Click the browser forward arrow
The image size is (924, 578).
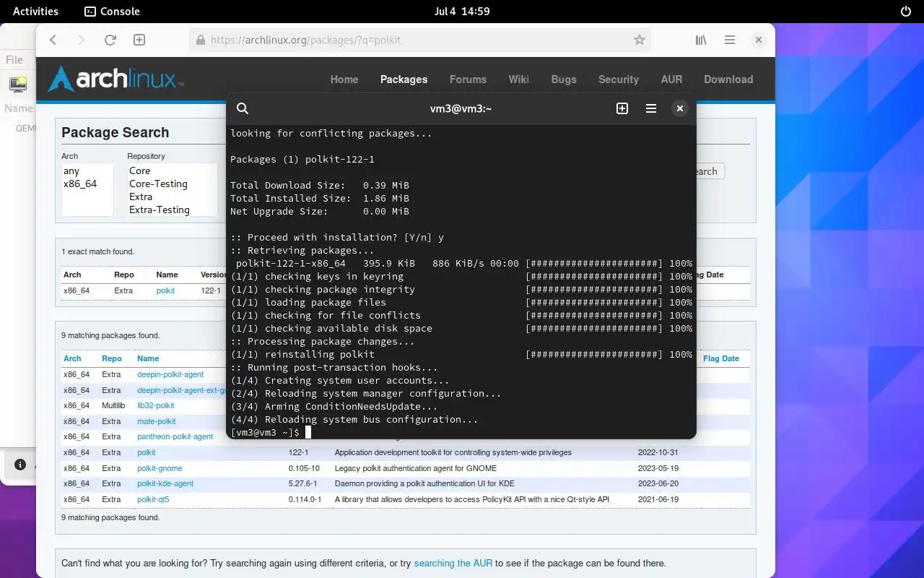[82, 40]
